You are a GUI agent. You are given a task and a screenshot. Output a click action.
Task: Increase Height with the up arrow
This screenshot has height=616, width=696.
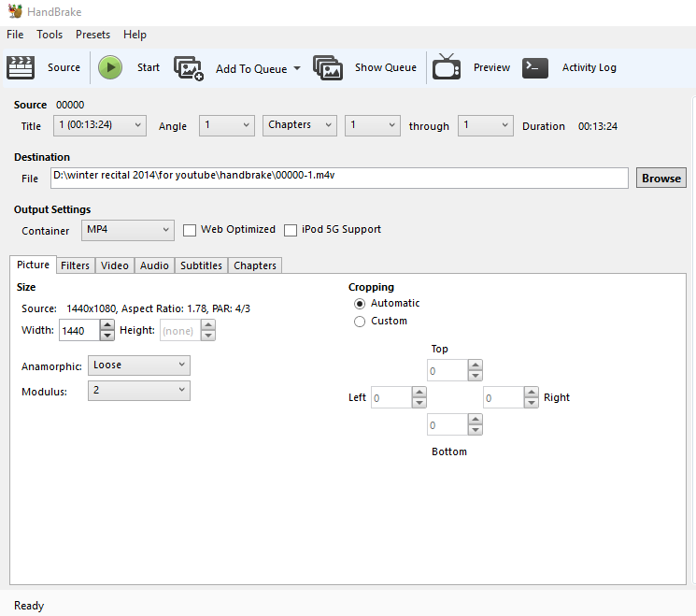tap(208, 325)
